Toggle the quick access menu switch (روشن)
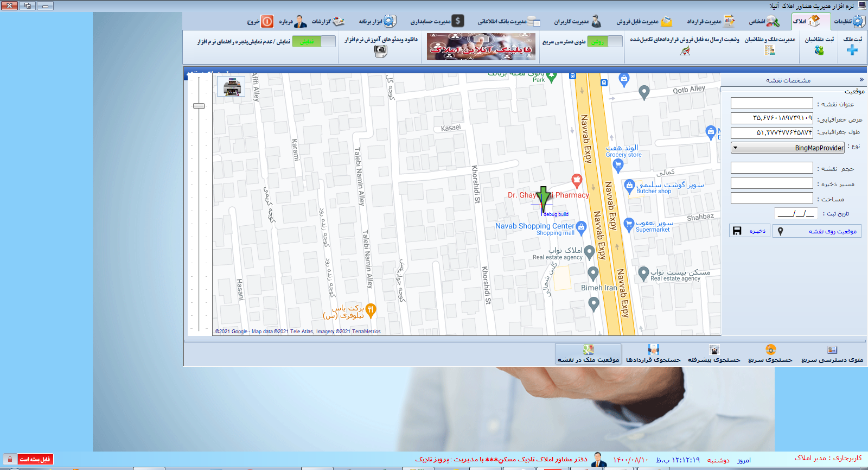This screenshot has height=470, width=868. pos(606,41)
